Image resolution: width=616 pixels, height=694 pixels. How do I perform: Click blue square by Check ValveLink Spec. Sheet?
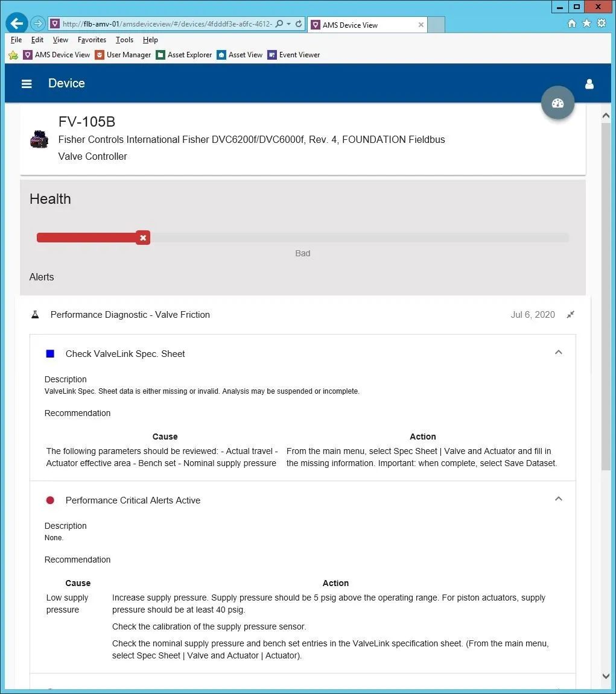[x=50, y=354]
